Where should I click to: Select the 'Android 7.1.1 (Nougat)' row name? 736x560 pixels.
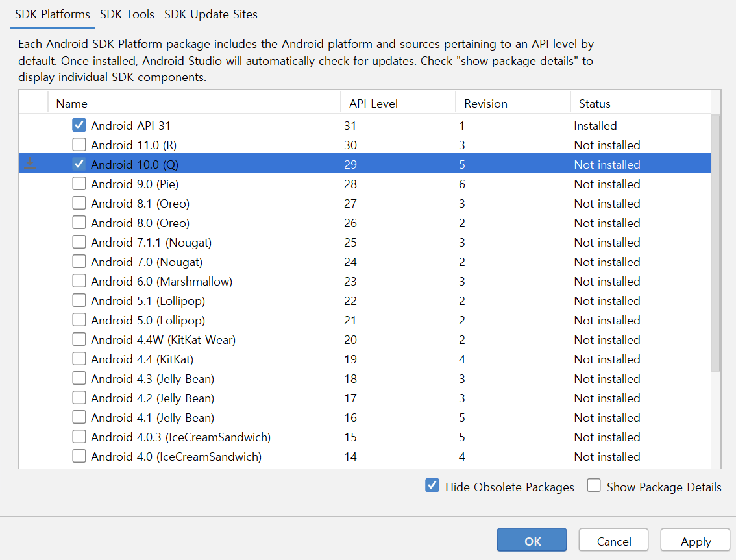click(x=151, y=243)
